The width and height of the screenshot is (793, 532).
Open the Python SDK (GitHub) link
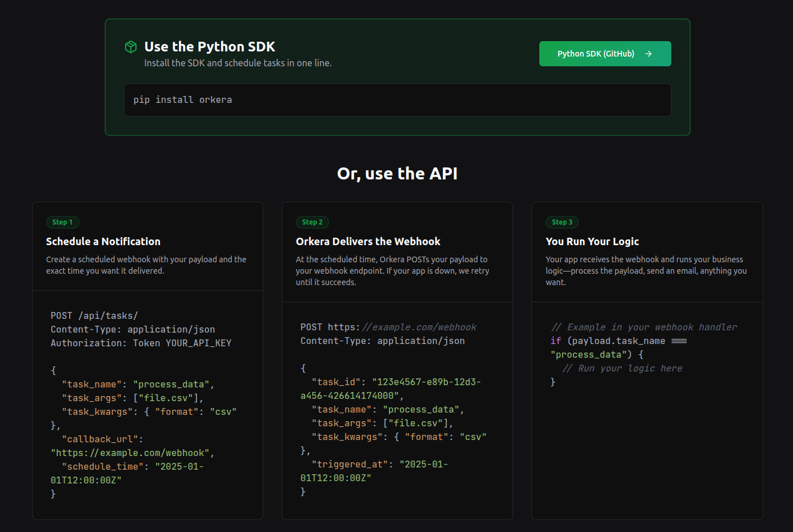point(605,54)
